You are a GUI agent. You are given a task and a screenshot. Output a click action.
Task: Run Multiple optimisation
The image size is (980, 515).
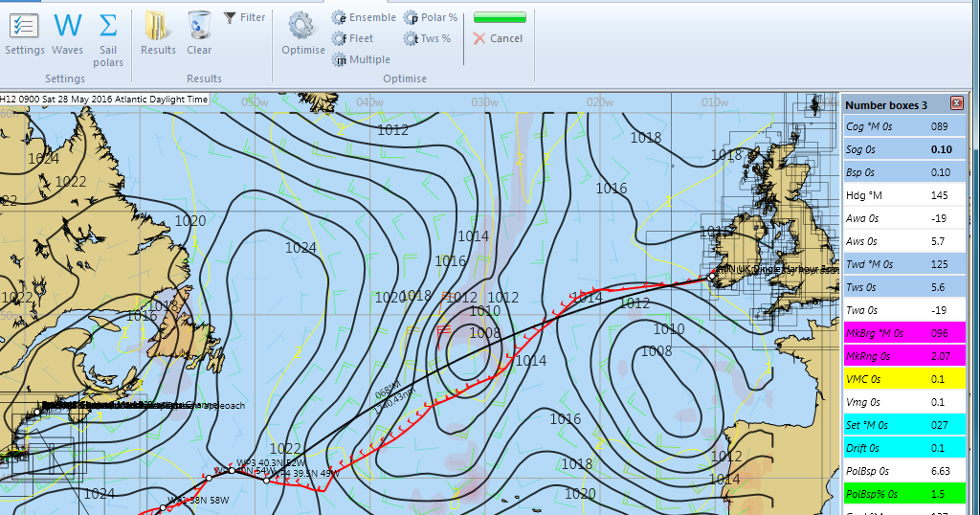coord(361,60)
